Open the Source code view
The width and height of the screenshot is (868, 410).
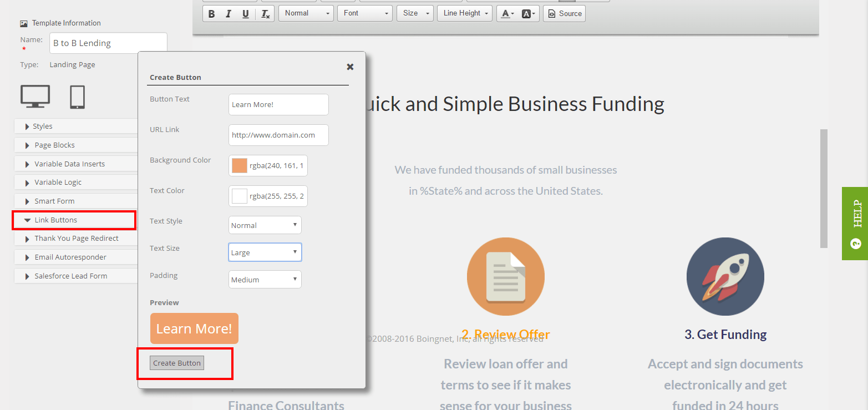tap(564, 13)
